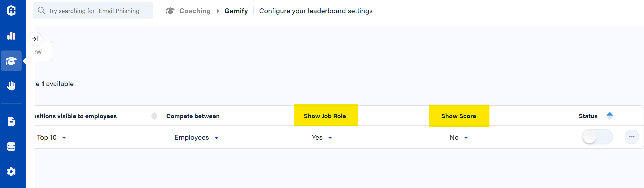Toggle the leaderboard Status switch

coord(597,137)
